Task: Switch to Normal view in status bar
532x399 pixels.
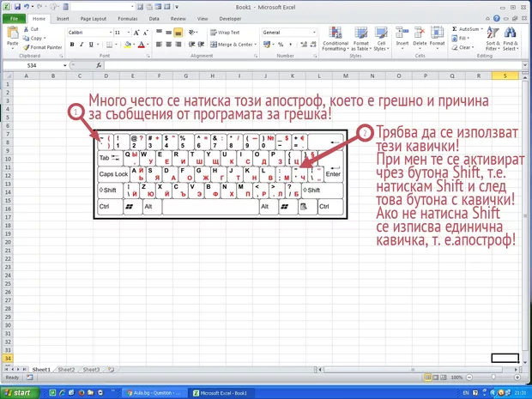Action: click(x=428, y=378)
